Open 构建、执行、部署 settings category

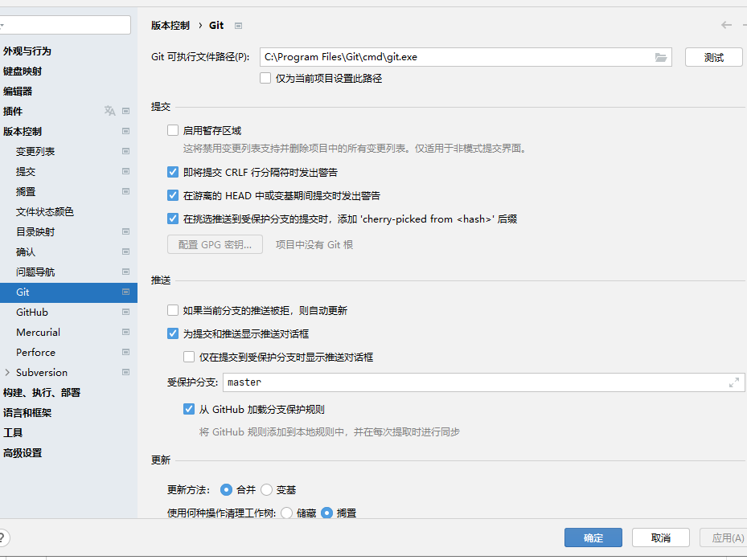point(42,392)
